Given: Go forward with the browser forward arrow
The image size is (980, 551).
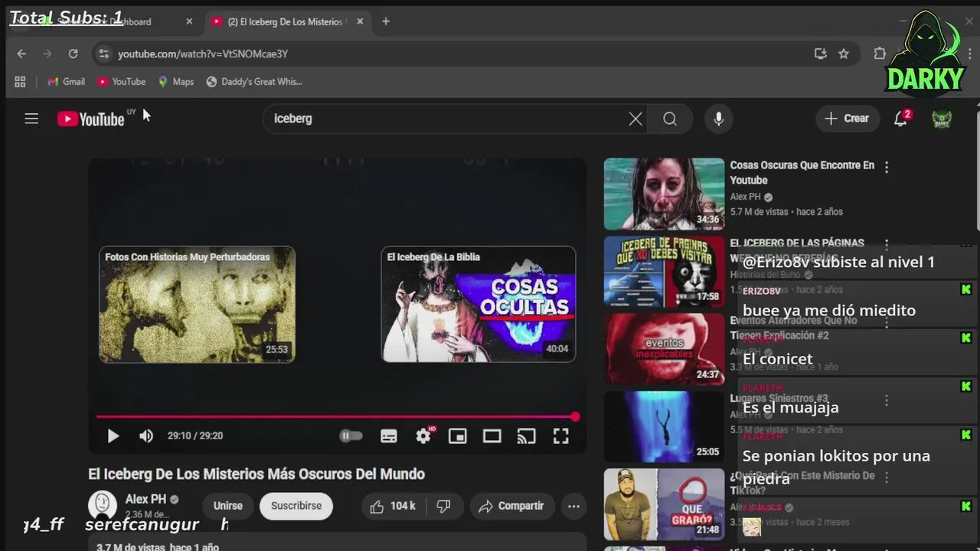Looking at the screenshot, I should (47, 54).
